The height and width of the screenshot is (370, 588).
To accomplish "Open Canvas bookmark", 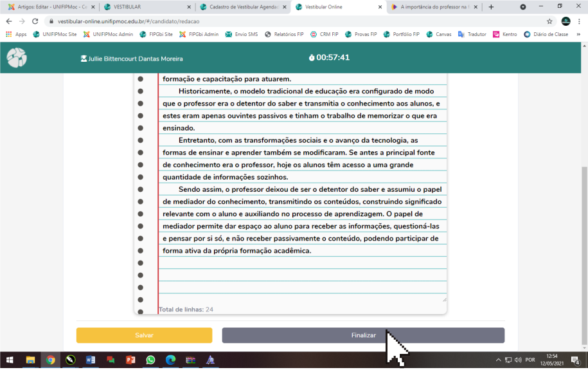I will click(x=439, y=34).
